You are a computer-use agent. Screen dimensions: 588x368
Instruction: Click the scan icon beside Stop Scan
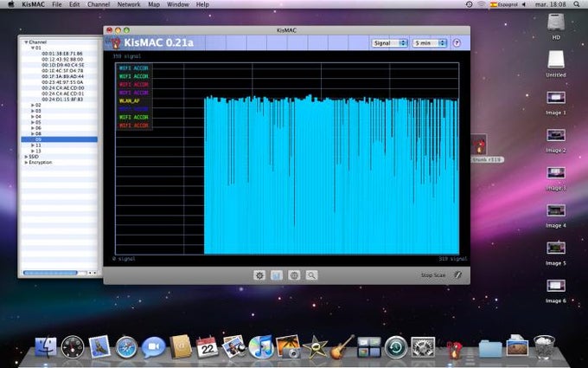coord(457,274)
